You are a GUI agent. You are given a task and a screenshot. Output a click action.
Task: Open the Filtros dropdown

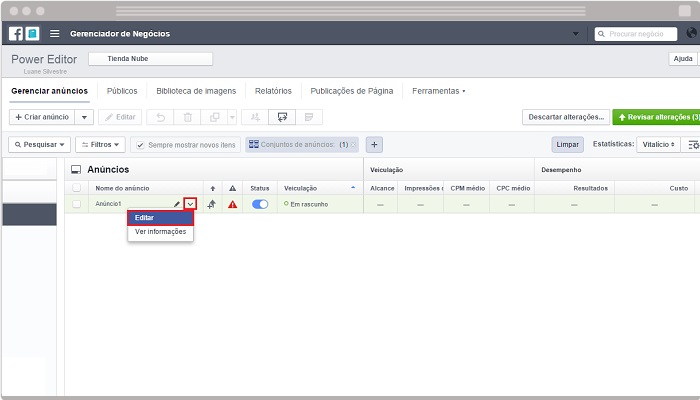[100, 145]
